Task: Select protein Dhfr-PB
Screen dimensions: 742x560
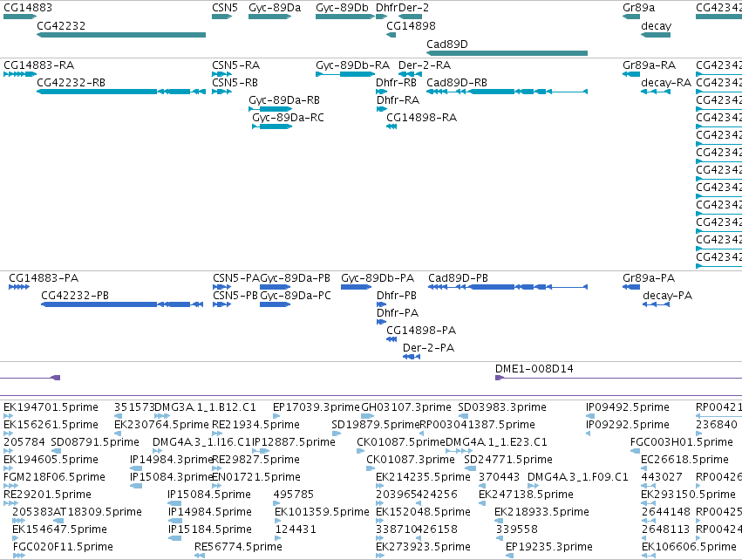Action: point(397,296)
